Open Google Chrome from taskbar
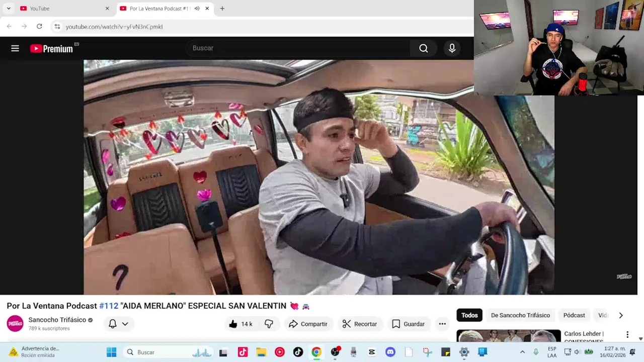 (316, 352)
